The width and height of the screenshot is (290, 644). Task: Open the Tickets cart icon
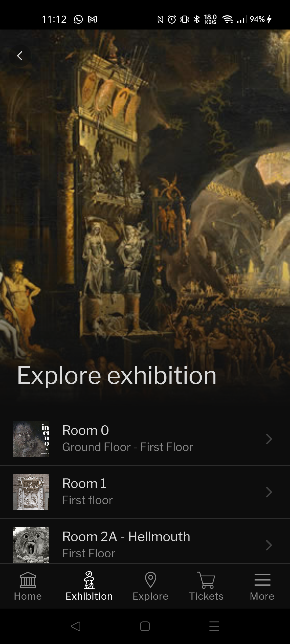click(206, 580)
